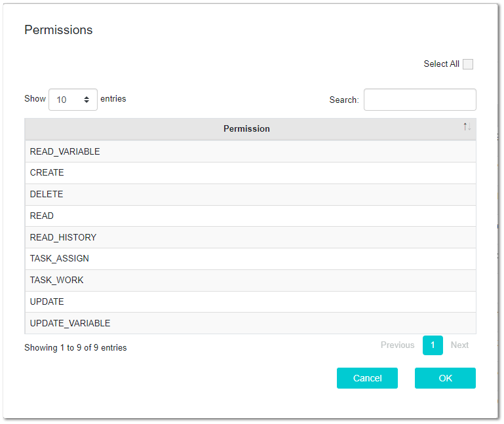Select the UPDATE permission row

pyautogui.click(x=250, y=301)
